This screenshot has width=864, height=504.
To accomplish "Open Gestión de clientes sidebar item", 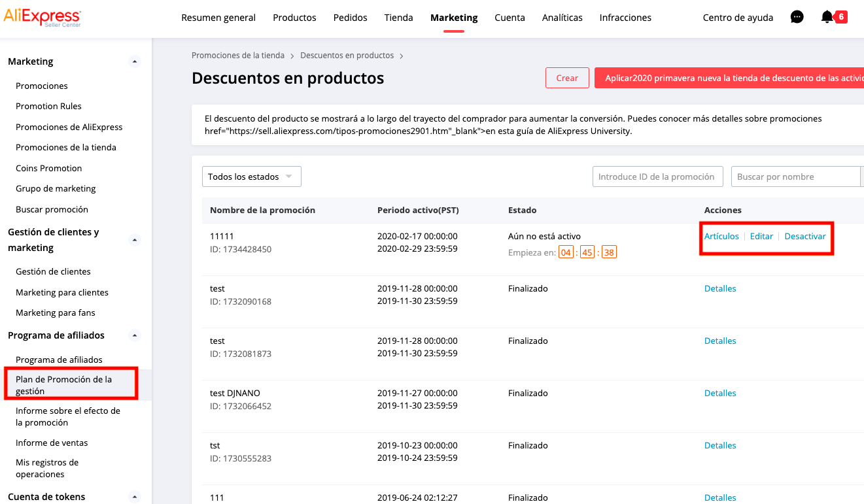I will pos(53,271).
